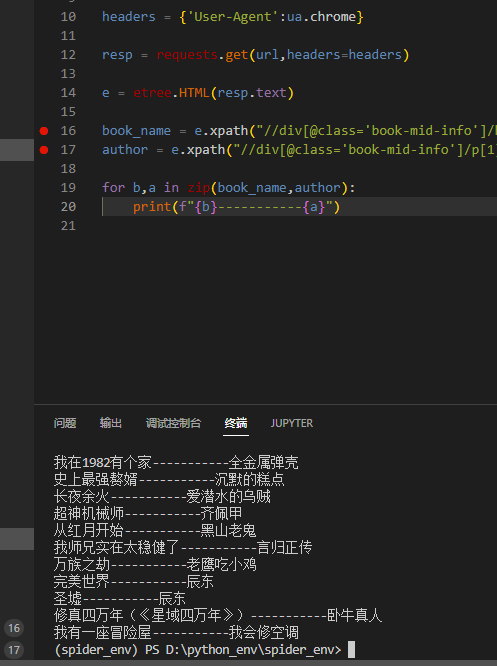Click line number 20 in the gutter
The image size is (497, 666).
tap(68, 207)
